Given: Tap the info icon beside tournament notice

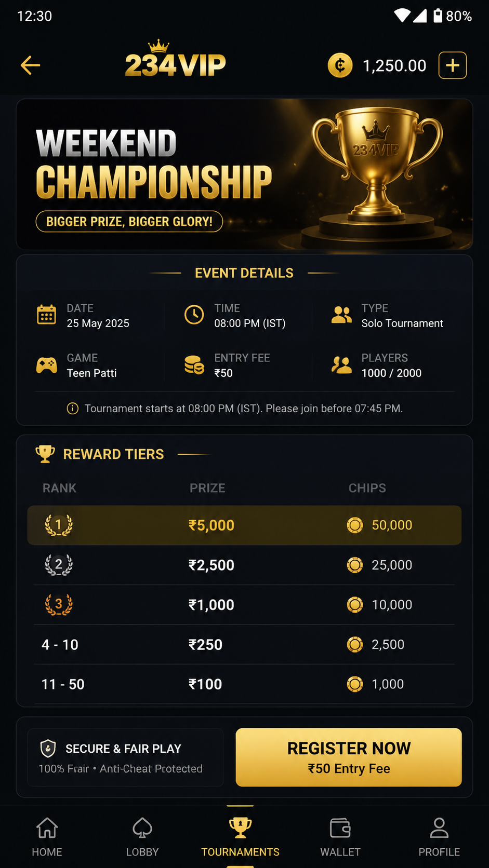Looking at the screenshot, I should 73,409.
